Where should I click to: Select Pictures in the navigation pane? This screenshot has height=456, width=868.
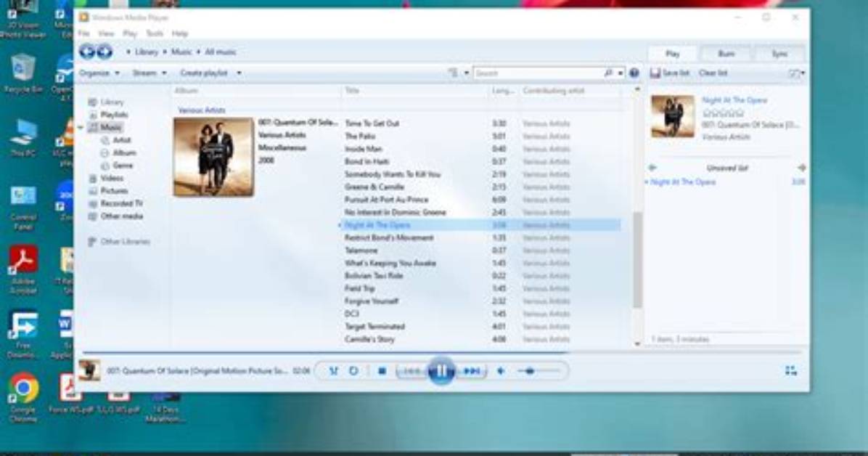point(114,191)
